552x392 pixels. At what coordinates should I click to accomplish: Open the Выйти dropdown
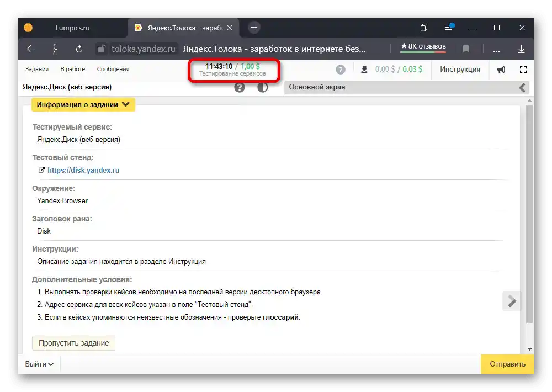tap(39, 364)
